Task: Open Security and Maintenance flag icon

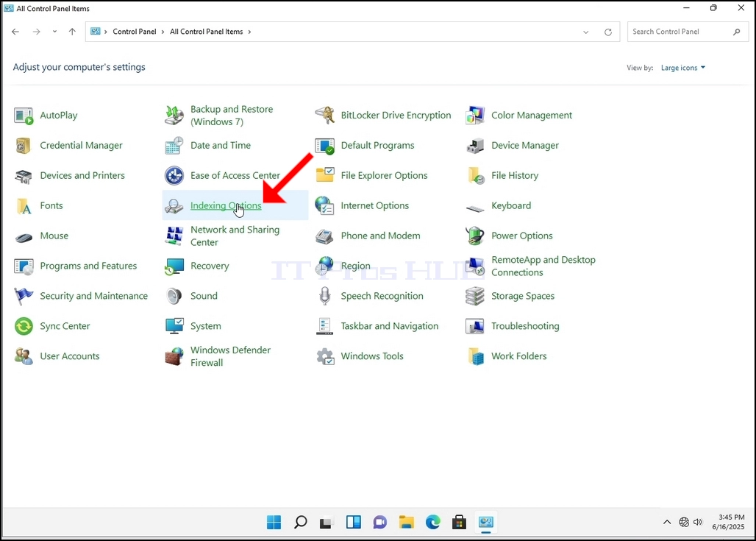Action: pos(24,297)
